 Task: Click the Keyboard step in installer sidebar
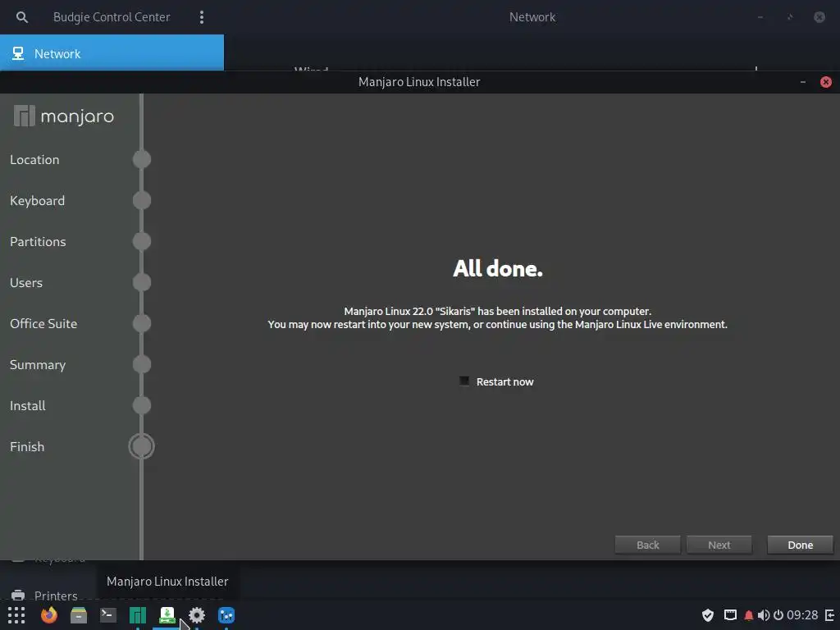pos(37,200)
